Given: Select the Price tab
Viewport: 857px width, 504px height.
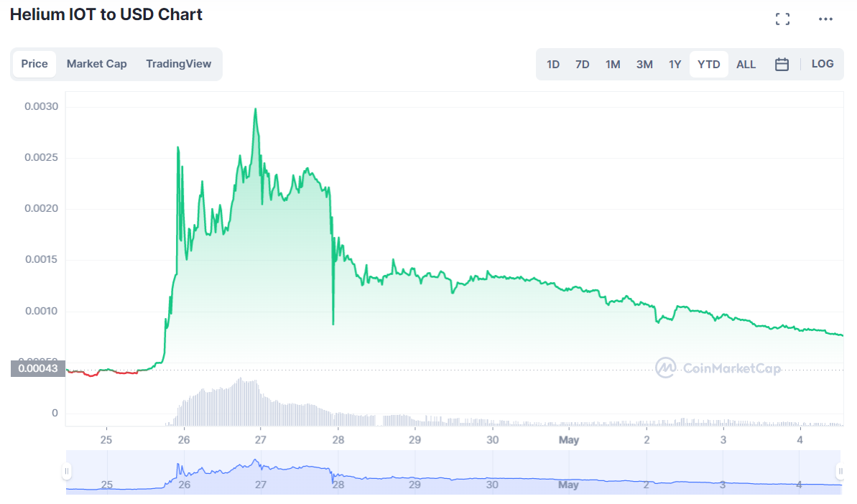Looking at the screenshot, I should 34,64.
